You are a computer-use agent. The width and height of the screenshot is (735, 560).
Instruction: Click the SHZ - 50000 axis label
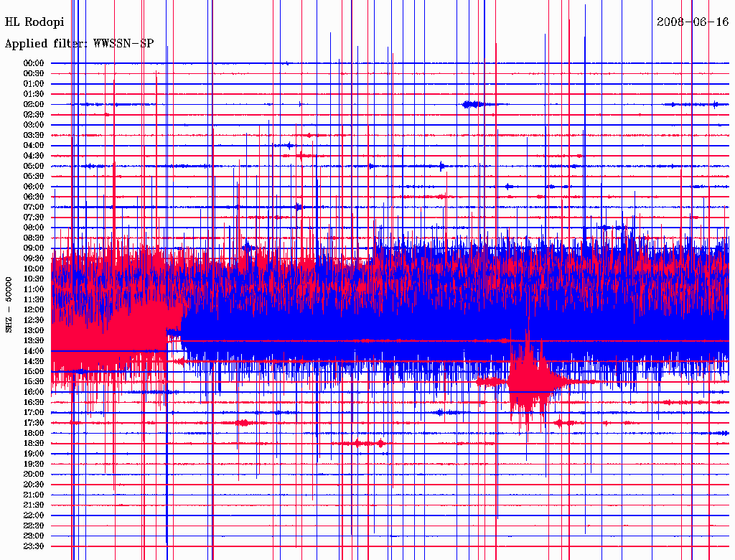coord(9,305)
